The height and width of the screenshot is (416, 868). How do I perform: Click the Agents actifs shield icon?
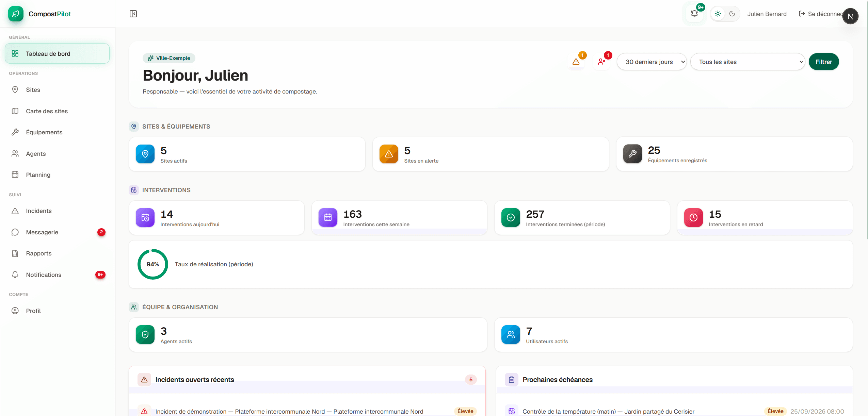pos(145,335)
